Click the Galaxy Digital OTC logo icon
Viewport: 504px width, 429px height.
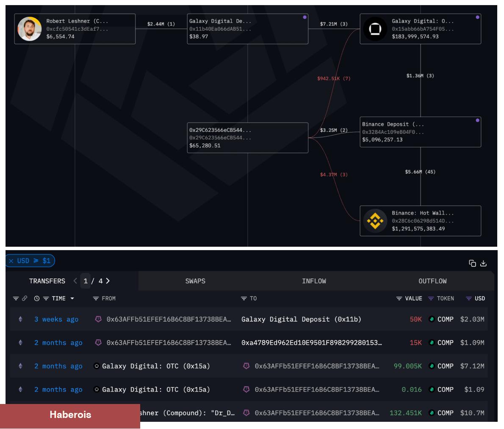tap(375, 29)
